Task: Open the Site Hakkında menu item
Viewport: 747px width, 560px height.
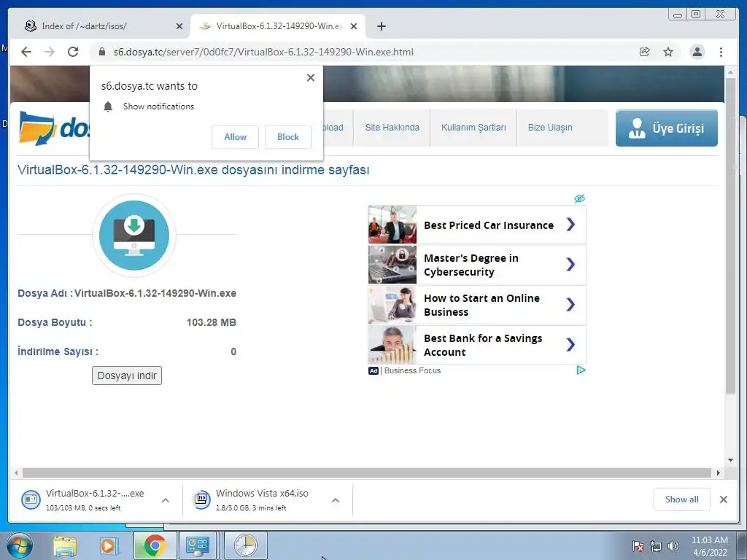Action: (x=392, y=128)
